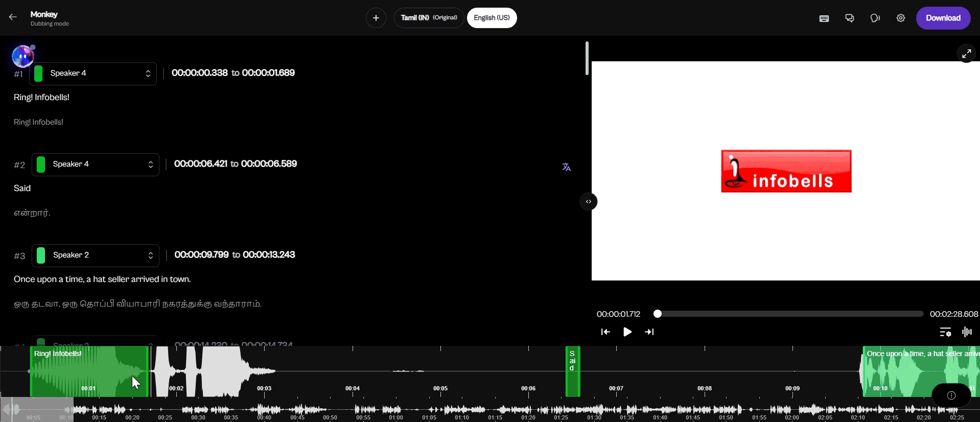Click the video progress slider handle

(658, 314)
